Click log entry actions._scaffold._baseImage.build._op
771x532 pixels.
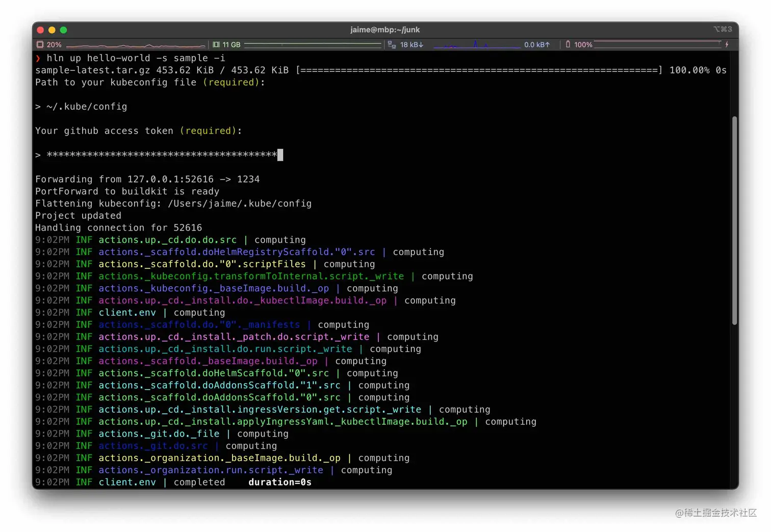pyautogui.click(x=211, y=361)
